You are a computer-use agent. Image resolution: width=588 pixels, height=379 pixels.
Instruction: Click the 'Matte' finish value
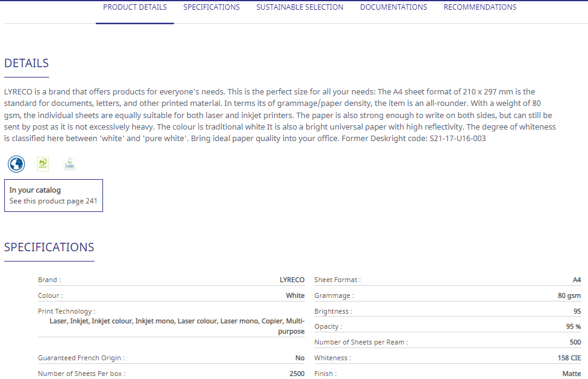click(572, 374)
